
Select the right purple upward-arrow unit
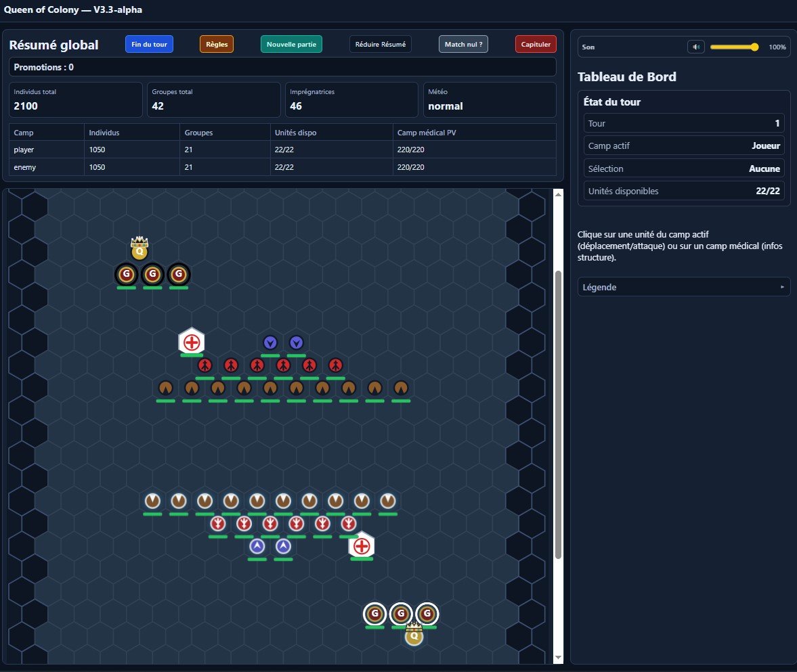pos(283,547)
